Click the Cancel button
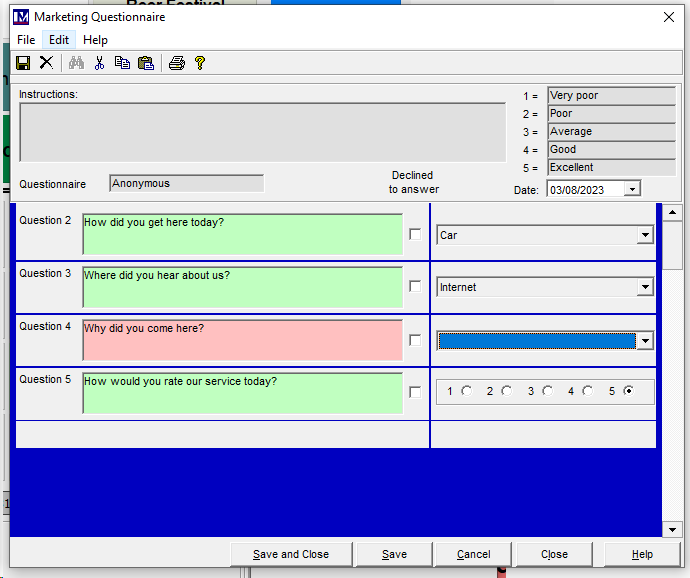Viewport: 690px width, 578px height. pyautogui.click(x=473, y=554)
